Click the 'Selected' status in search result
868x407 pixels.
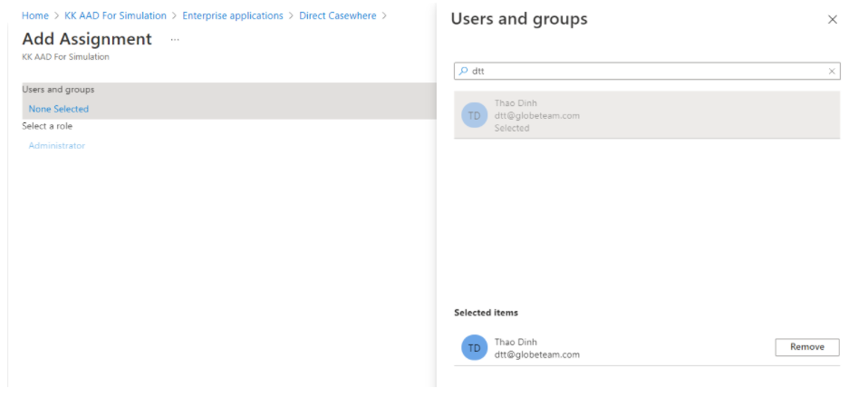512,128
